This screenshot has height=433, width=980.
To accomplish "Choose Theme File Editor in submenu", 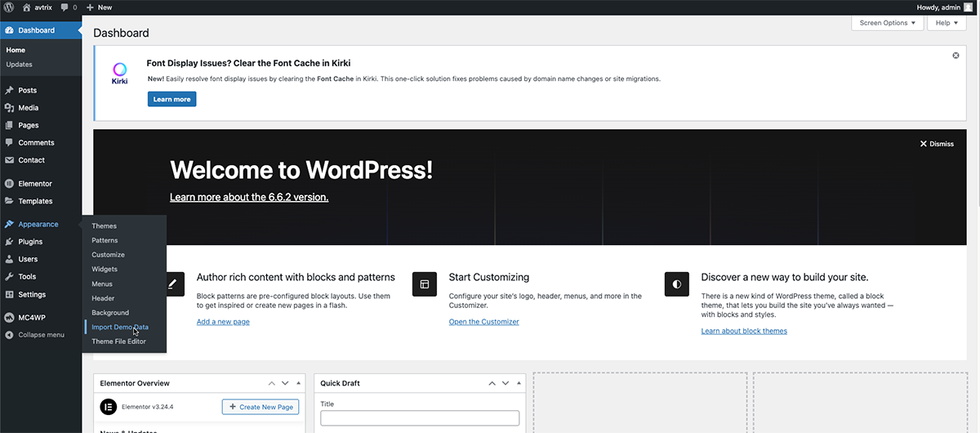I will click(118, 341).
